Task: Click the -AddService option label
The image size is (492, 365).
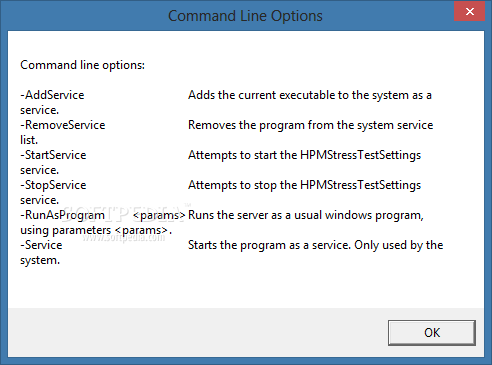Action: click(x=52, y=95)
